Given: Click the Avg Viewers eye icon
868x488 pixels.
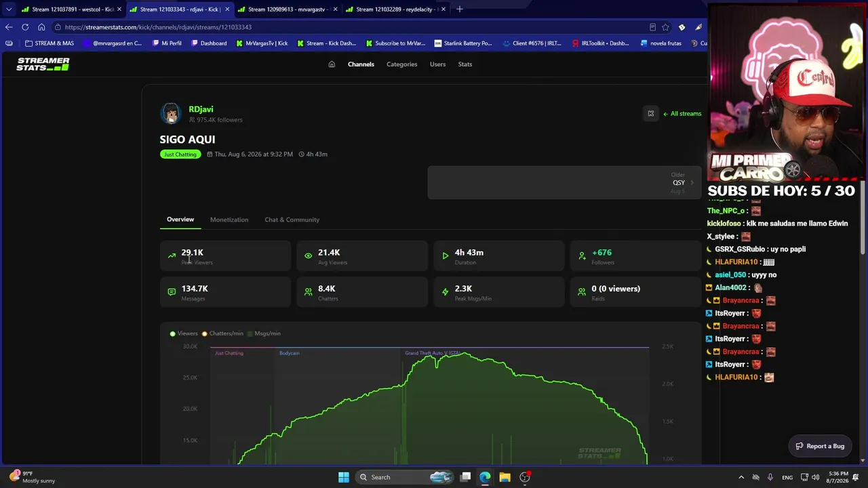Looking at the screenshot, I should 309,256.
